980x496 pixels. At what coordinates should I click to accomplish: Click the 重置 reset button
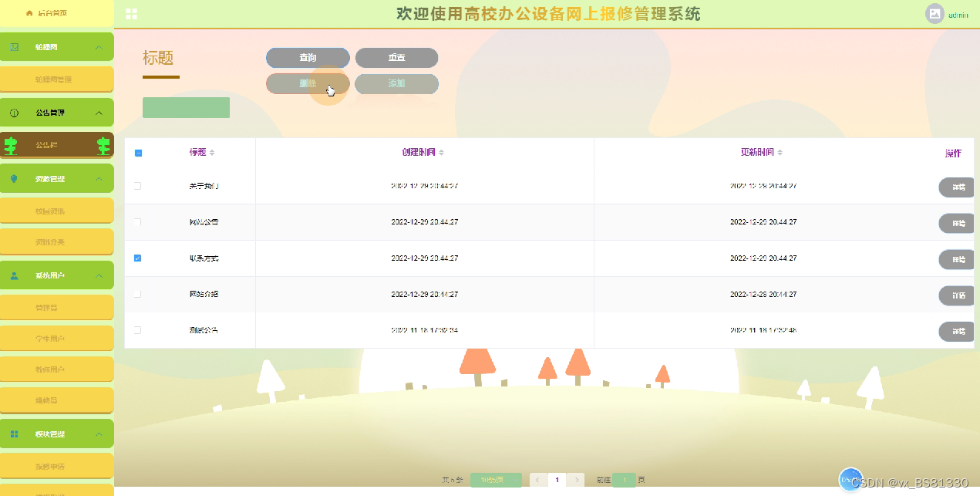point(396,58)
